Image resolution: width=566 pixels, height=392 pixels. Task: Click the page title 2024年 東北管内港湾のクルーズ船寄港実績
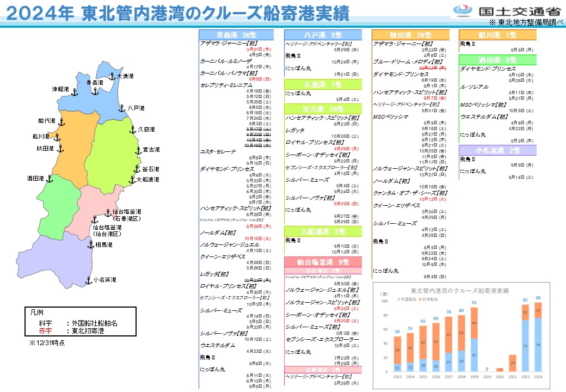[177, 14]
